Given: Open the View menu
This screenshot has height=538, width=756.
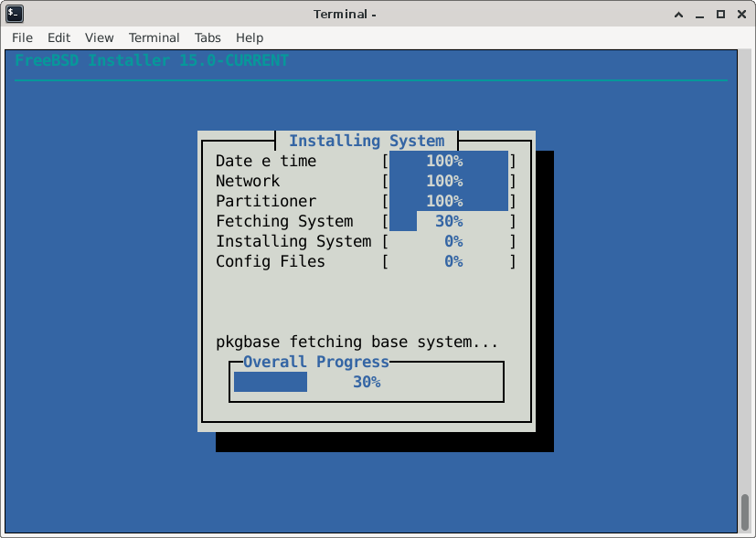Looking at the screenshot, I should point(99,37).
